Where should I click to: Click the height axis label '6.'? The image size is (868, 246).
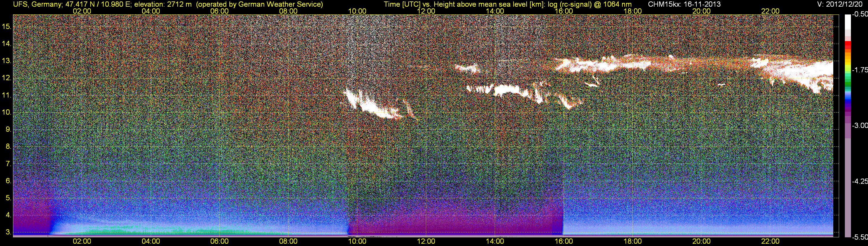click(8, 181)
